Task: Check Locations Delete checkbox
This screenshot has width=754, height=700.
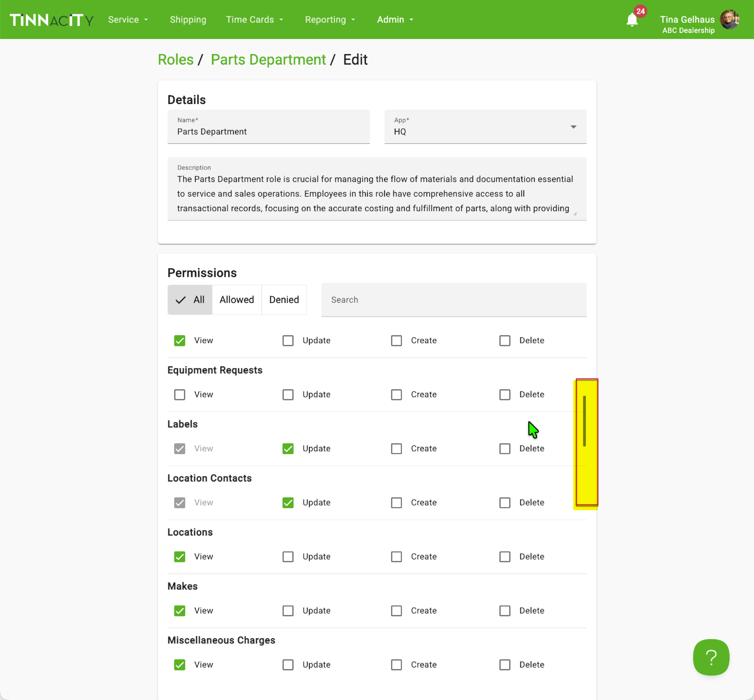Action: [504, 556]
